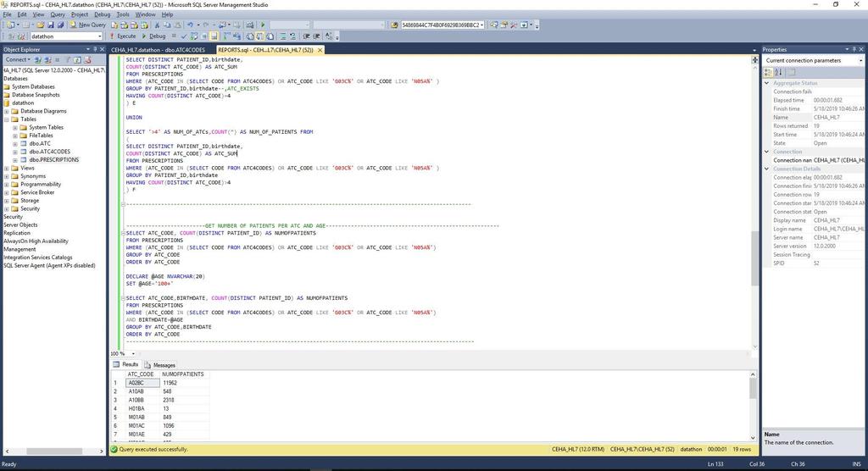The image size is (868, 471).
Task: Click Disconnect icon in Object Explorer
Action: click(x=47, y=60)
